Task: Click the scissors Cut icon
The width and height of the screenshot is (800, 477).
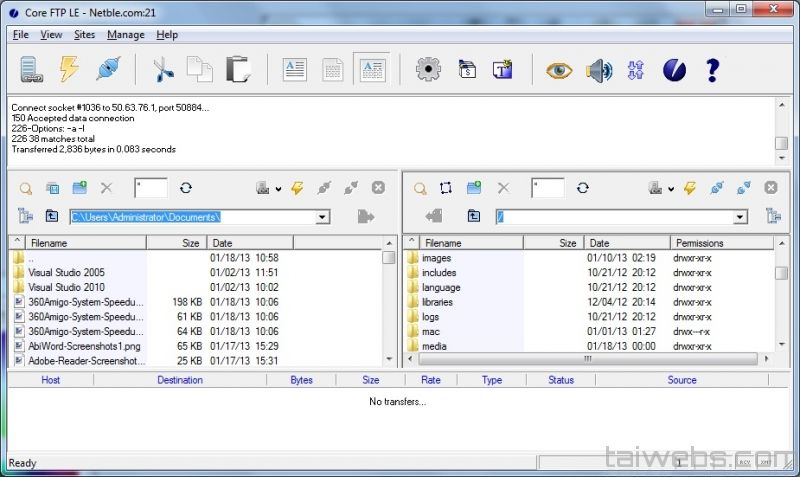Action: pos(162,69)
